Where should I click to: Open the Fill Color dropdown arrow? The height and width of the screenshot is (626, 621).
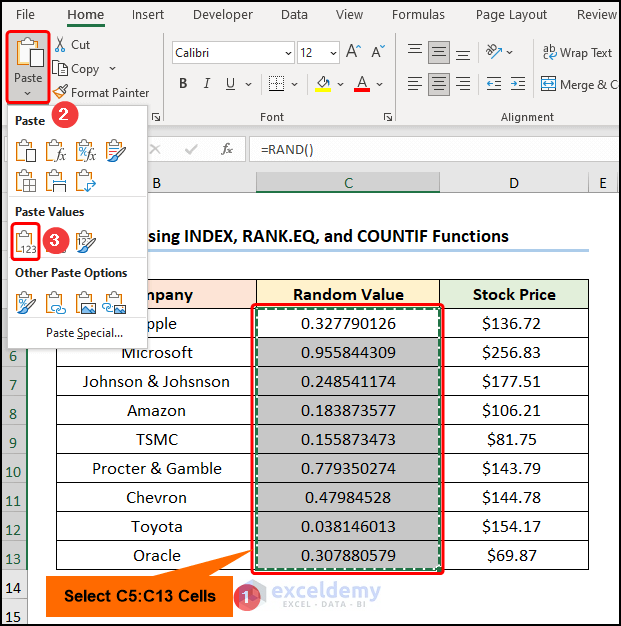point(340,84)
